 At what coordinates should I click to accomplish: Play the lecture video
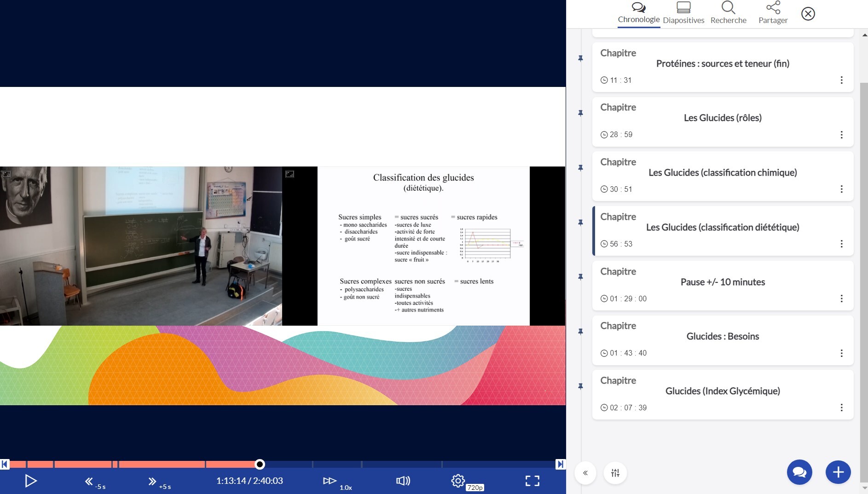pos(31,481)
